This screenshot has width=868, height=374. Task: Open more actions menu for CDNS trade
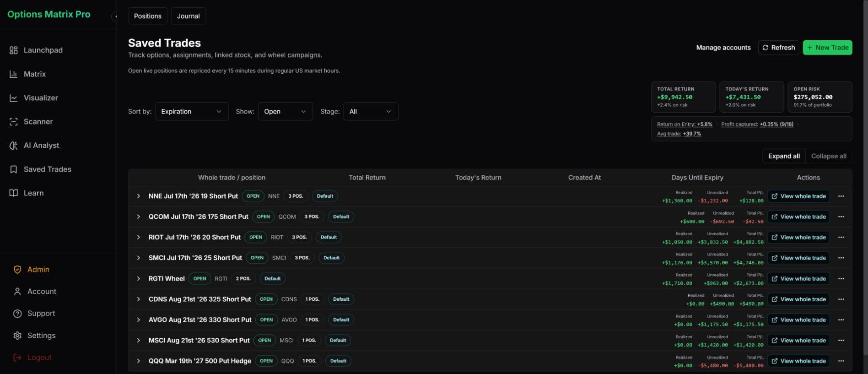pyautogui.click(x=841, y=299)
